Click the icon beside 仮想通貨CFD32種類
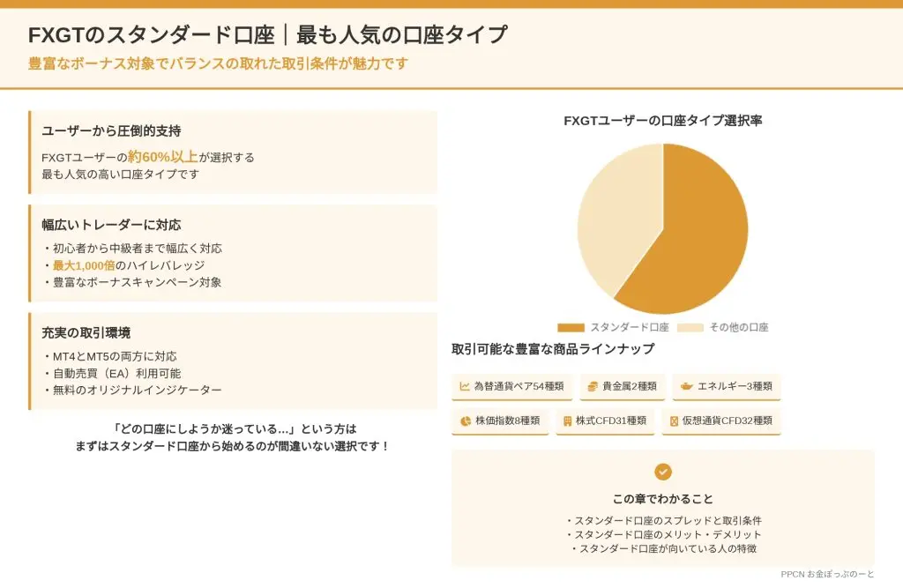This screenshot has width=903, height=588. [674, 421]
